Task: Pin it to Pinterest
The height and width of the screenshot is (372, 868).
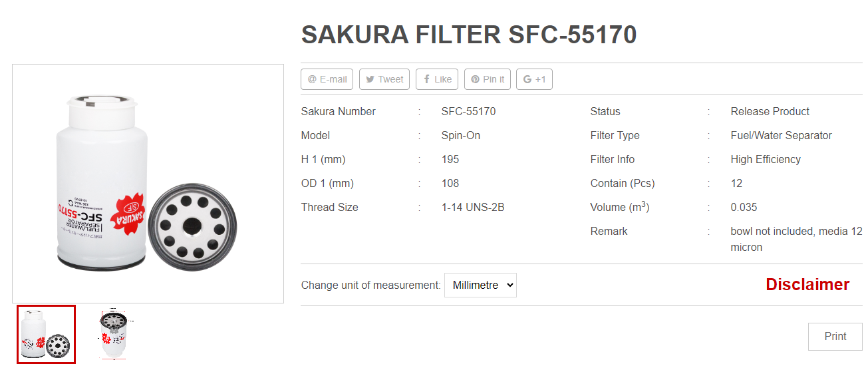Action: (488, 79)
